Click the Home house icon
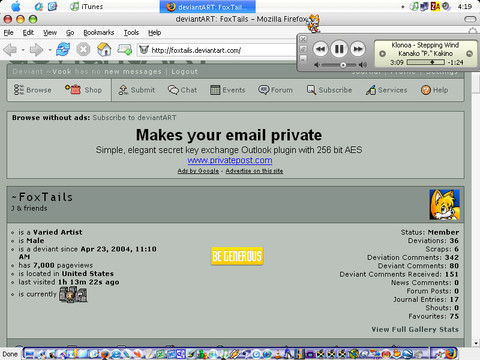Screen dimensions: 480x360 104,49
